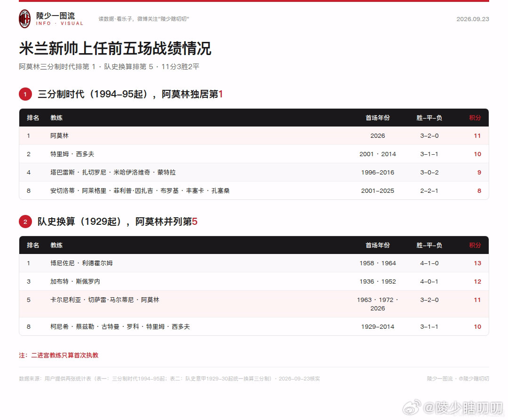
Task: Click record 4–0–1
Action: pos(429,281)
